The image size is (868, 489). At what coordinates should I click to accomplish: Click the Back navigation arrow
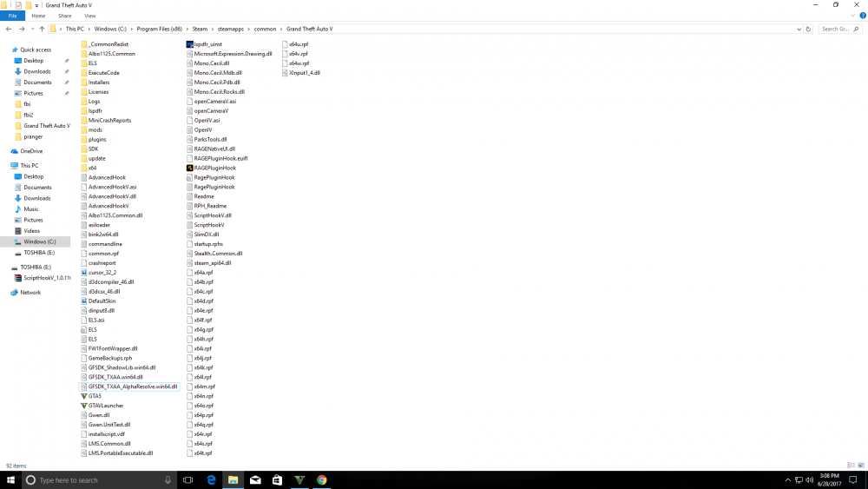[x=9, y=29]
